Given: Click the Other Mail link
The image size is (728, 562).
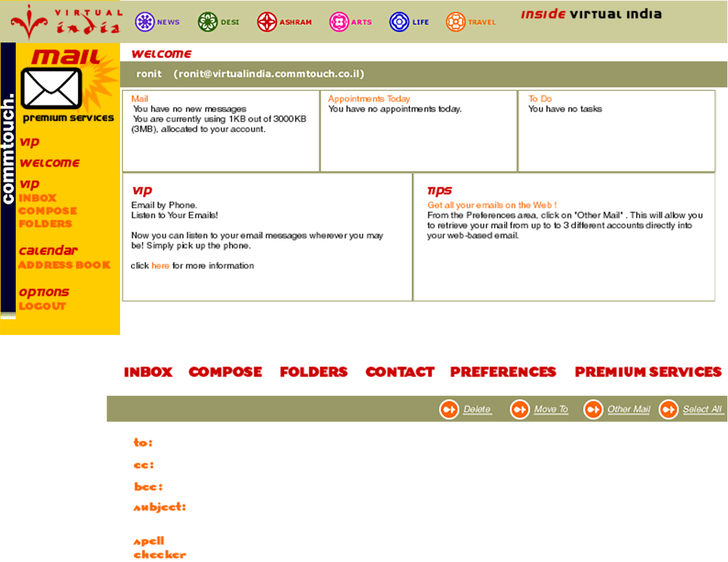Looking at the screenshot, I should pyautogui.click(x=629, y=410).
